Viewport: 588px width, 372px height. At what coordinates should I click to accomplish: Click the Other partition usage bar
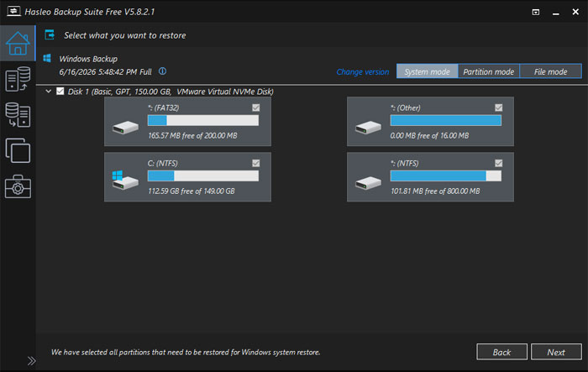pyautogui.click(x=445, y=120)
